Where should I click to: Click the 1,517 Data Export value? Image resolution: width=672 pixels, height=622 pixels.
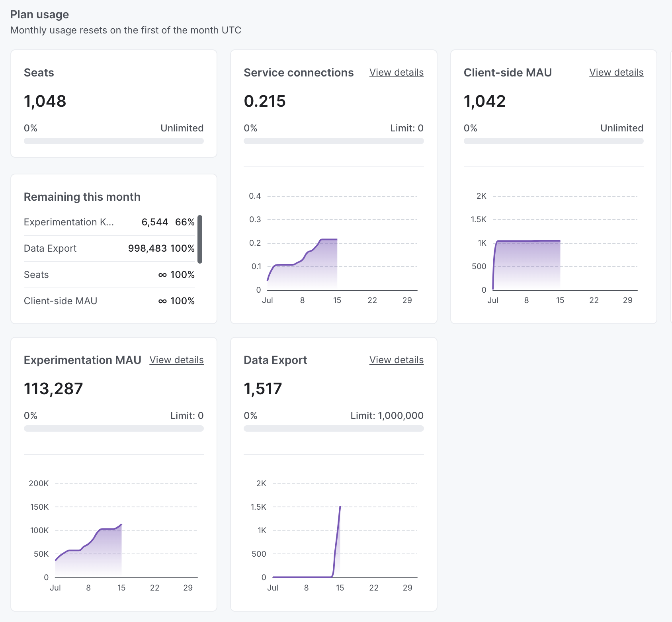click(x=262, y=389)
